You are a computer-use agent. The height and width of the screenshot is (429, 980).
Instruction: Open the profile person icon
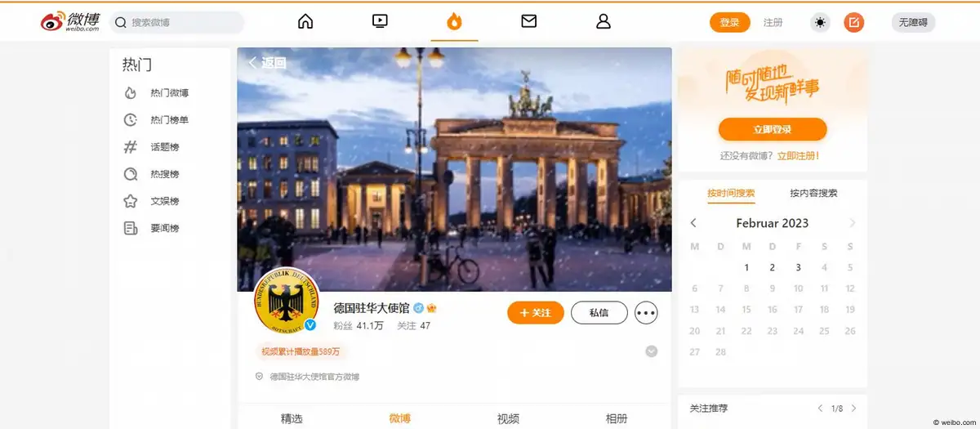pyautogui.click(x=604, y=22)
